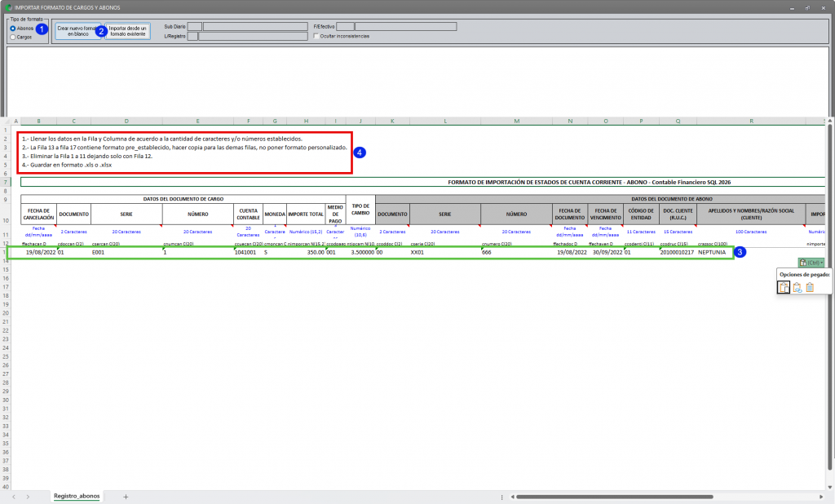Click cell containing serie E001
835x504 pixels.
[x=126, y=253]
